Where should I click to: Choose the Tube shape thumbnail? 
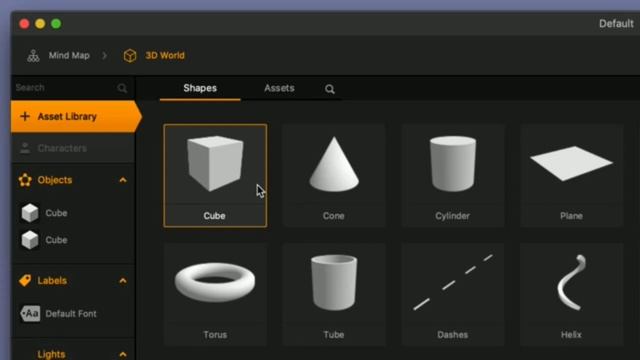tap(334, 295)
